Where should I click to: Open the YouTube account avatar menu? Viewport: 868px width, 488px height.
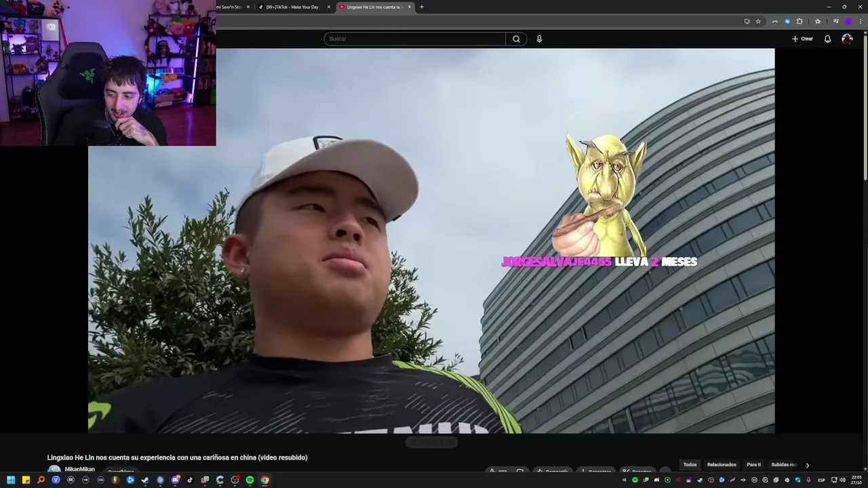click(x=847, y=39)
